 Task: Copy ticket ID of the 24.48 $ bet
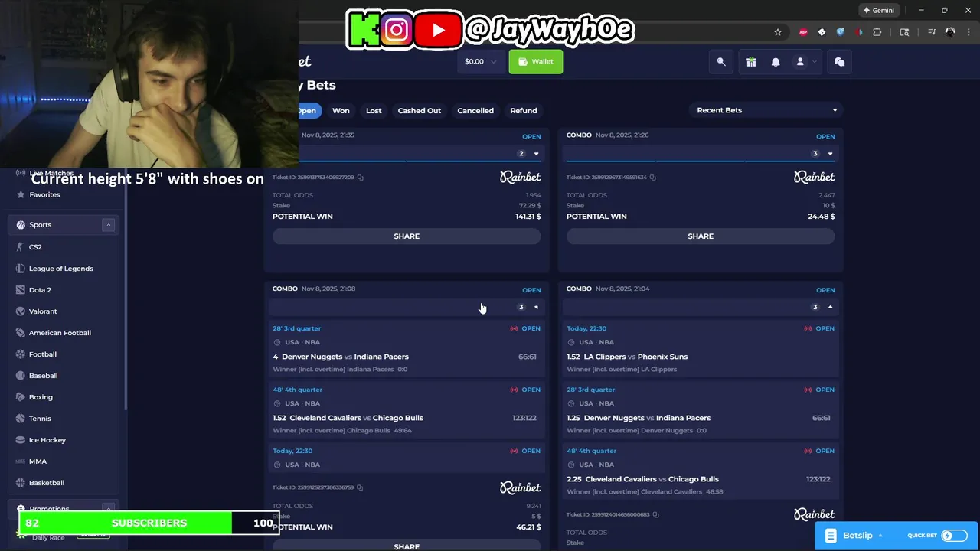653,178
